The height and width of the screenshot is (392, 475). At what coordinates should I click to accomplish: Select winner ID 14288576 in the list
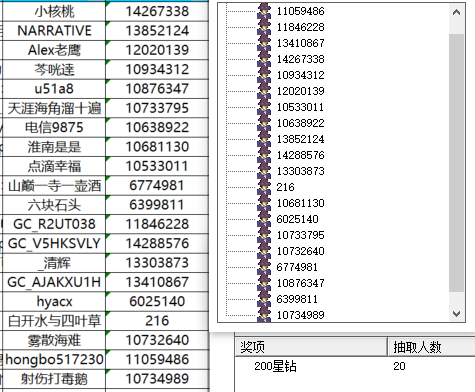[x=300, y=155]
